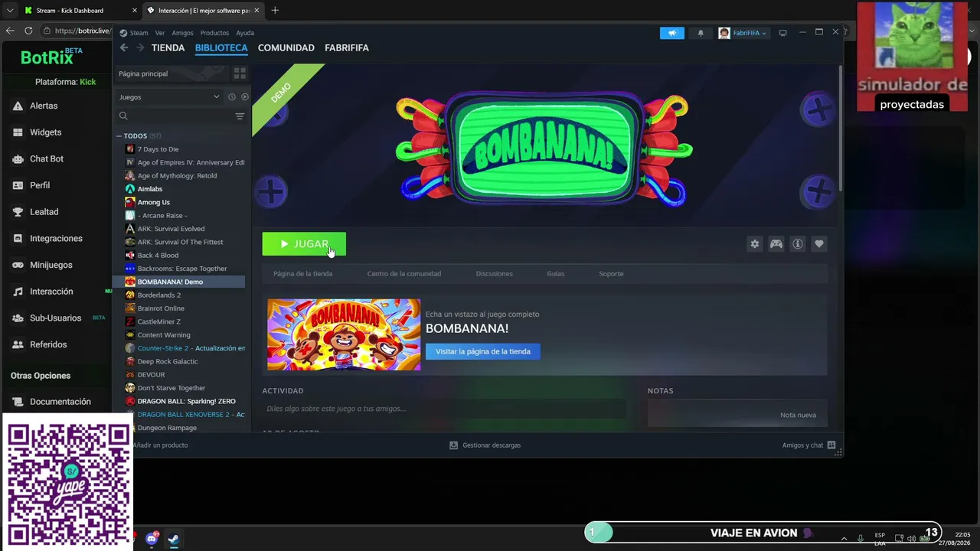The width and height of the screenshot is (980, 551).
Task: Show game info for BOMBANANA
Action: (x=798, y=244)
